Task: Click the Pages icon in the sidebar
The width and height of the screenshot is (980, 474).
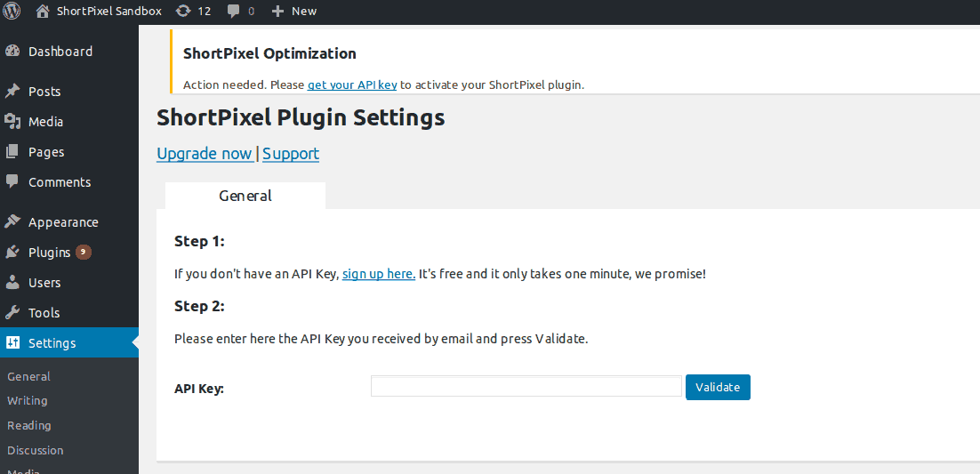Action: pyautogui.click(x=12, y=152)
